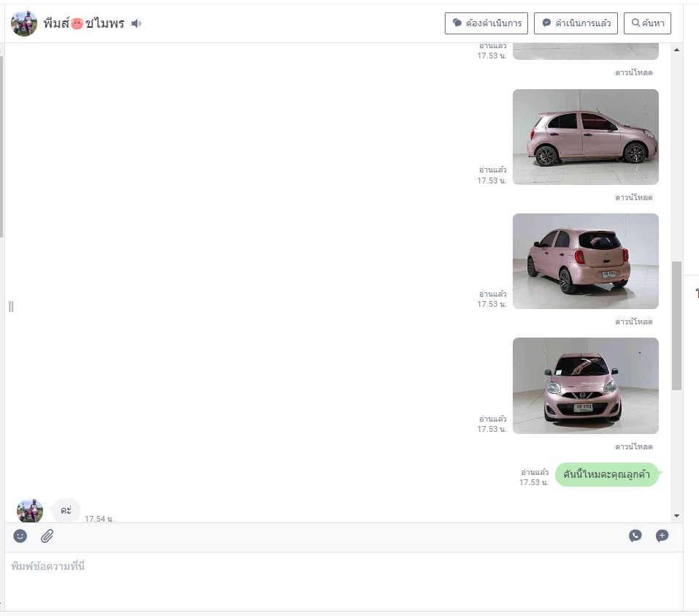Click the left panel resize handle
The image size is (699, 616).
click(11, 306)
